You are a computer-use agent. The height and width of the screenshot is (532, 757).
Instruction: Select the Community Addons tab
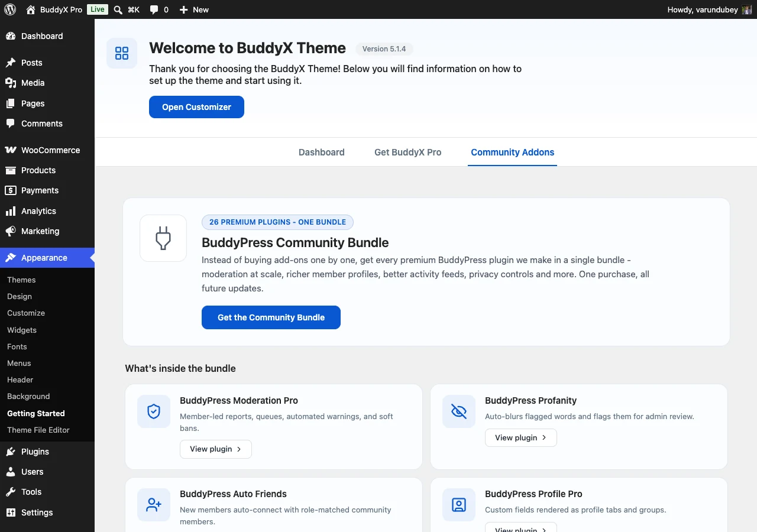click(513, 152)
